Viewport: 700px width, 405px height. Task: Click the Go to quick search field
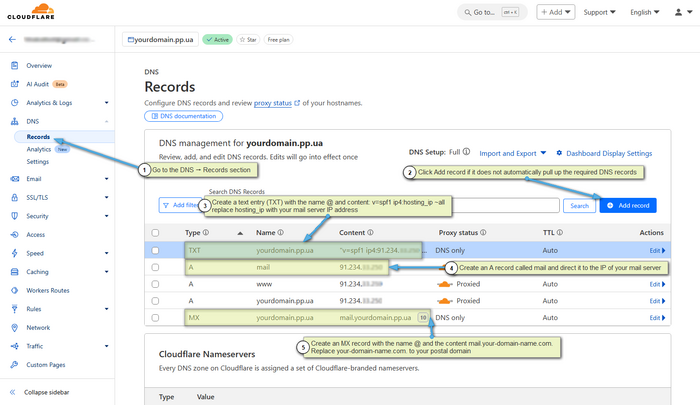pyautogui.click(x=492, y=12)
